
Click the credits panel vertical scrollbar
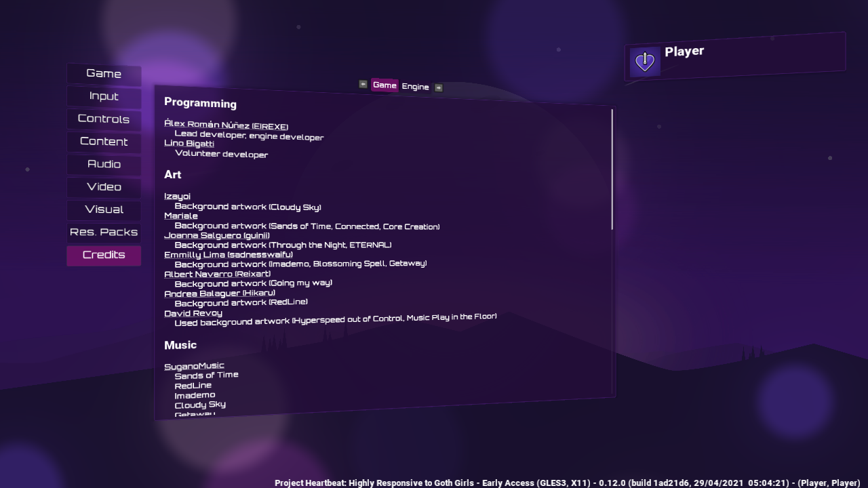612,169
